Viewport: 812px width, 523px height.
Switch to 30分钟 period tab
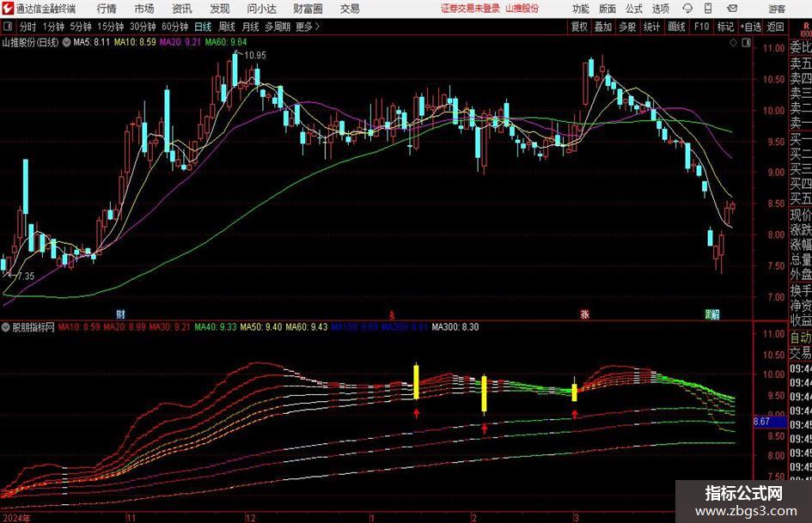(x=143, y=27)
